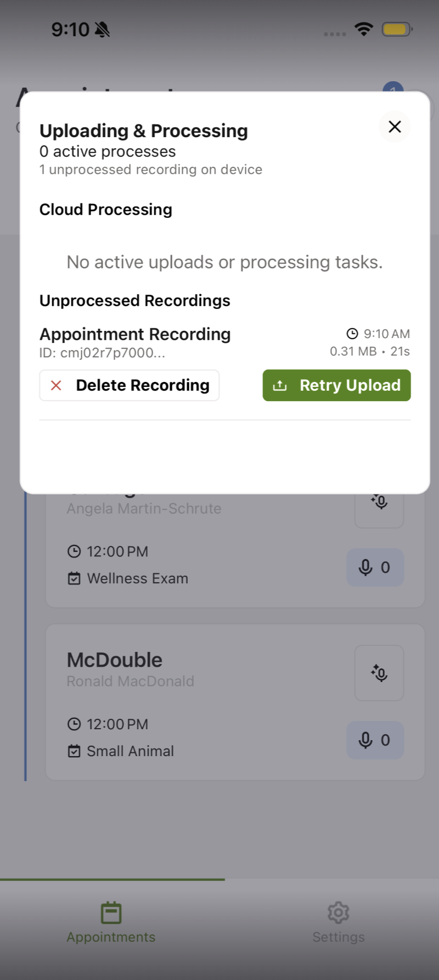Tap the Retry Upload button

tap(336, 385)
